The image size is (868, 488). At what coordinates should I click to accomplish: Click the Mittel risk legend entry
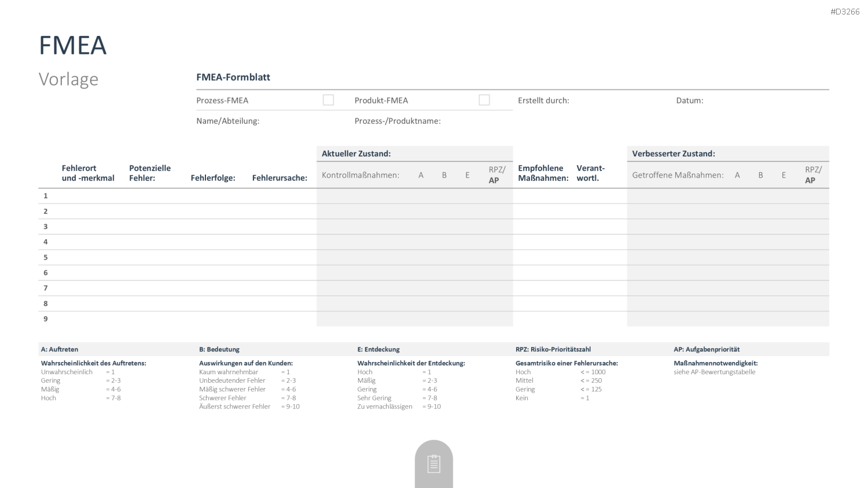[x=524, y=380]
